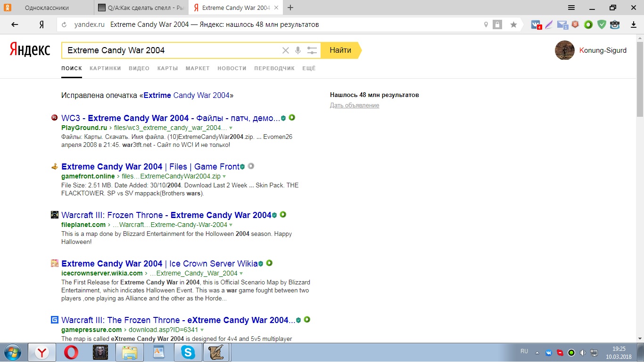Click the gamepressure.com result favicon

click(x=55, y=320)
